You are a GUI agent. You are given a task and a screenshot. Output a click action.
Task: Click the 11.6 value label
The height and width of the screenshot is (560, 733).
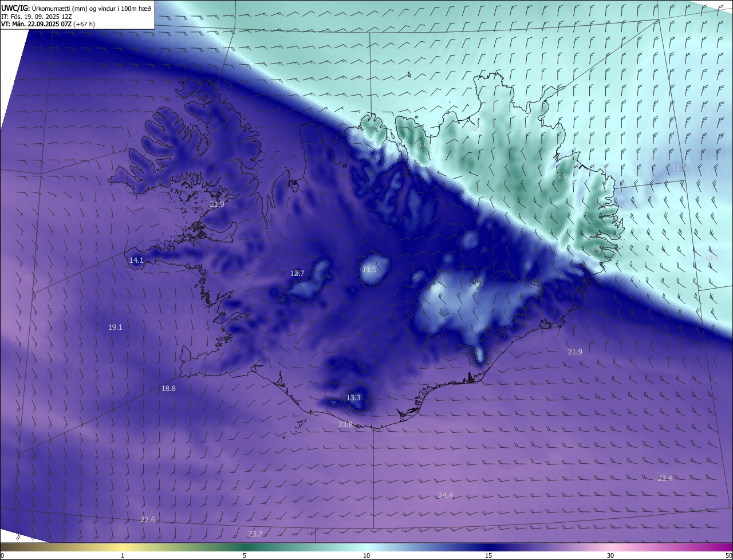679,167
